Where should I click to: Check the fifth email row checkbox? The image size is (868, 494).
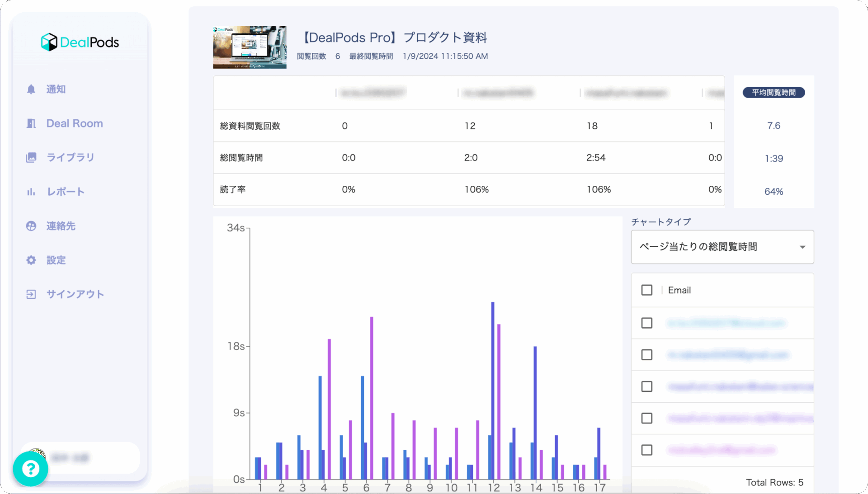pos(647,450)
